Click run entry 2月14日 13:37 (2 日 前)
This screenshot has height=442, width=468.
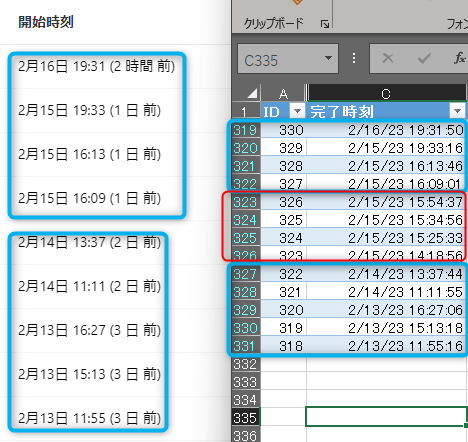(90, 242)
